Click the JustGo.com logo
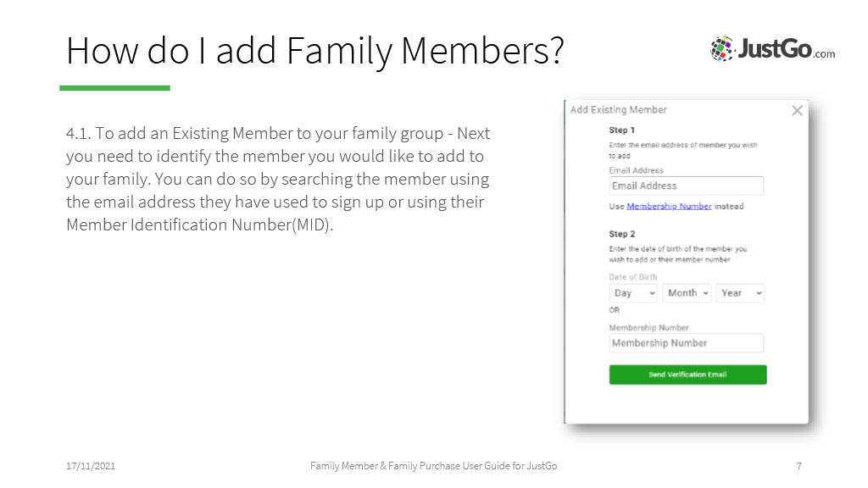 [x=773, y=49]
